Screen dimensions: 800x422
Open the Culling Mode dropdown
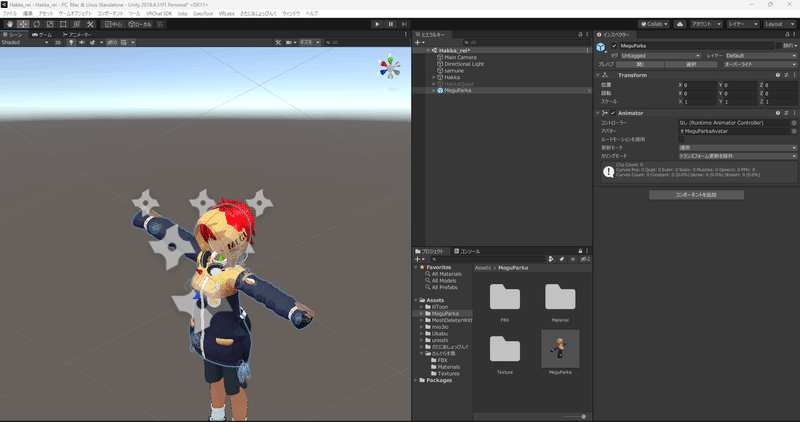[737, 156]
